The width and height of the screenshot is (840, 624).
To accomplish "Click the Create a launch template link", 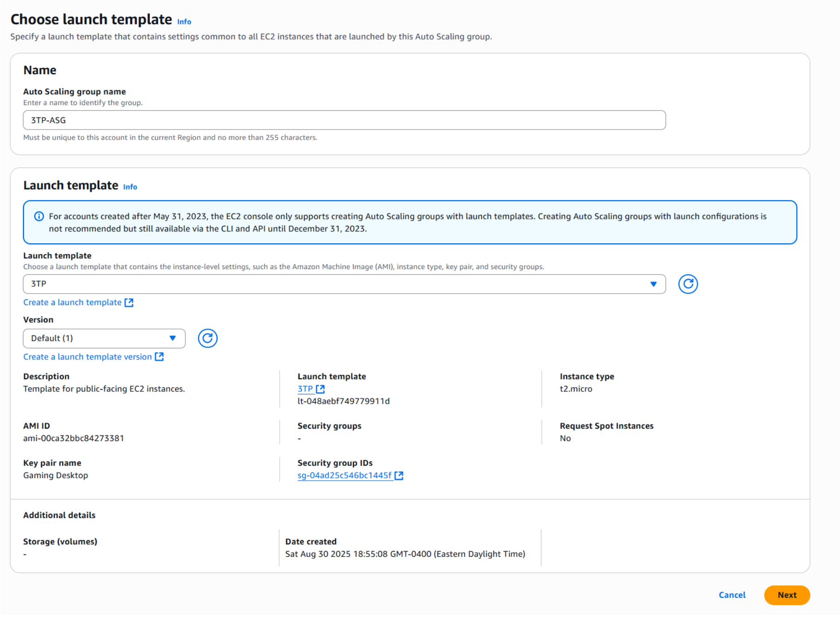I will [72, 302].
